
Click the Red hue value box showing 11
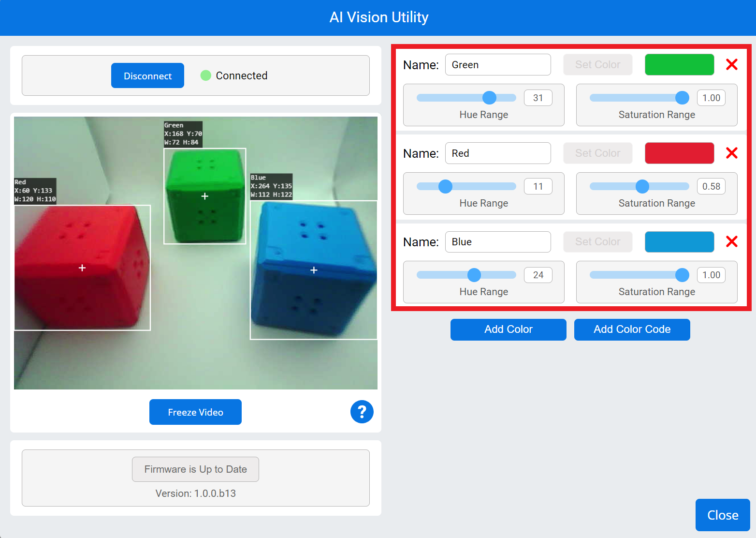pyautogui.click(x=538, y=186)
